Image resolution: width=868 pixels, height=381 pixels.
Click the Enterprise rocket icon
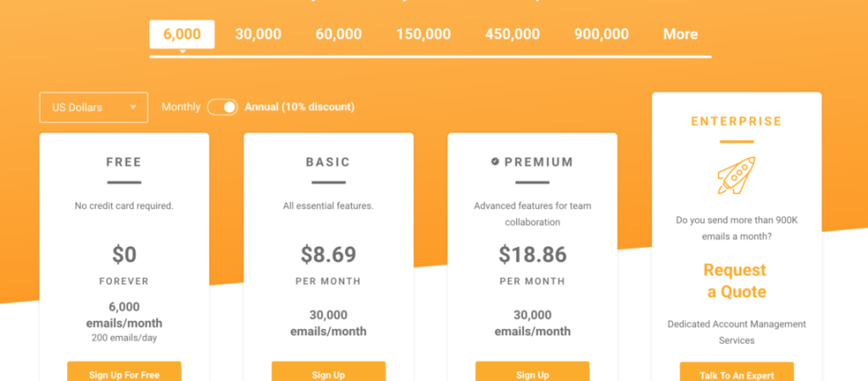pyautogui.click(x=736, y=174)
